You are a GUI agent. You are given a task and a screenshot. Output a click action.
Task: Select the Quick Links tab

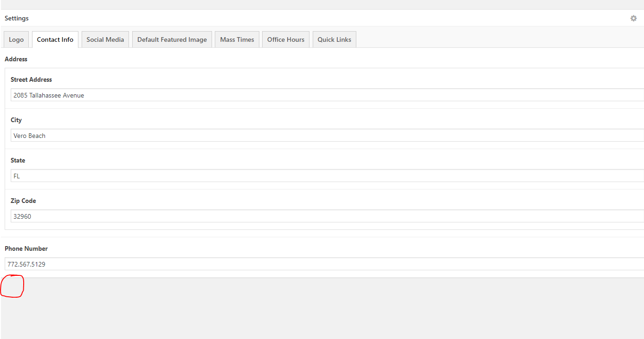pos(334,39)
